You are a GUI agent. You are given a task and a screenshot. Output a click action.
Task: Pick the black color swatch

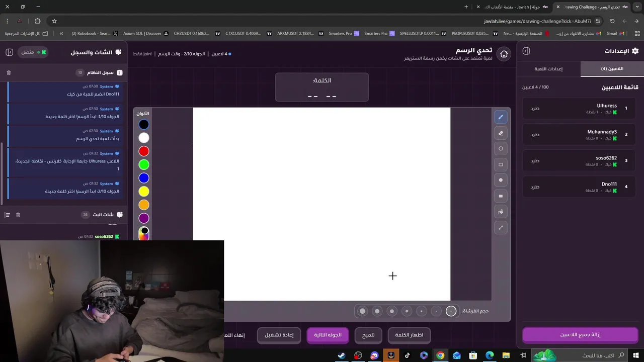144,124
